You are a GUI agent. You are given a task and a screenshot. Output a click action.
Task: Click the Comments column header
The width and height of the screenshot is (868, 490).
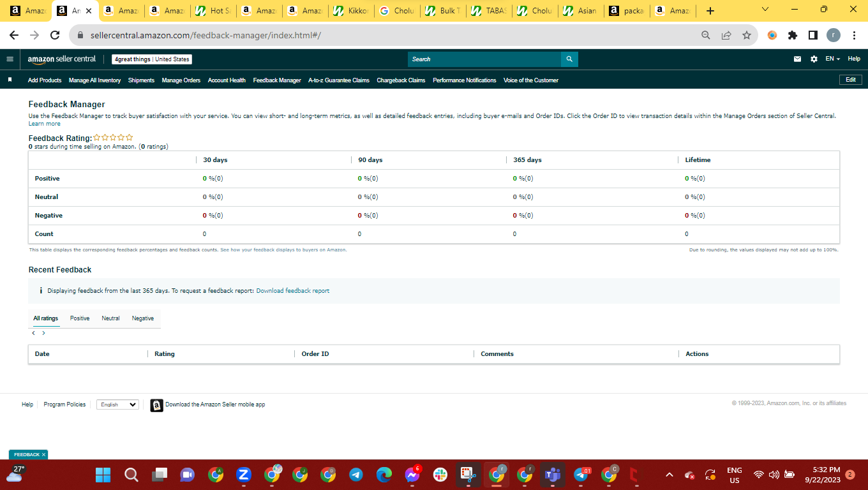[497, 354]
